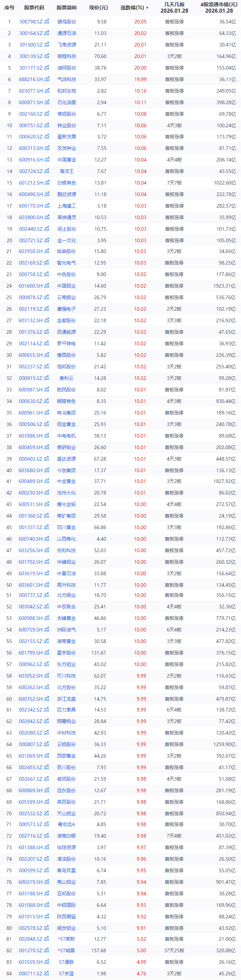
Task: Click the chart icon next to 002155.SZ
Action: 47,642
